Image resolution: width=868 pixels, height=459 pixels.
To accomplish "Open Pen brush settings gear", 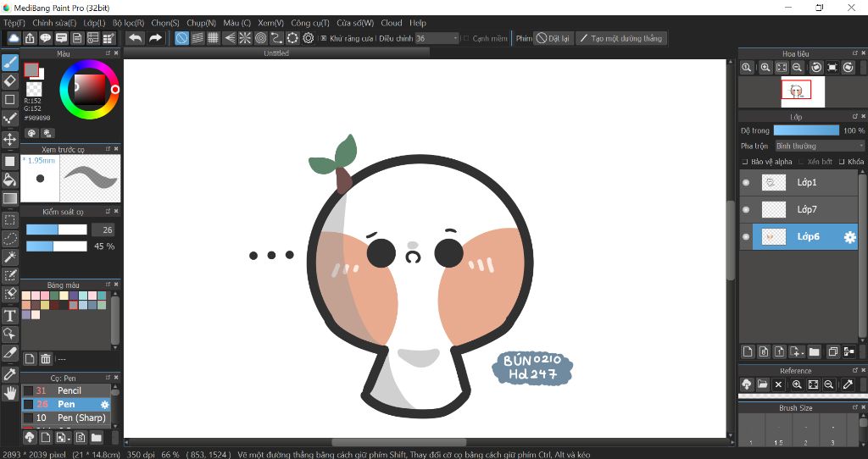I will coord(104,405).
